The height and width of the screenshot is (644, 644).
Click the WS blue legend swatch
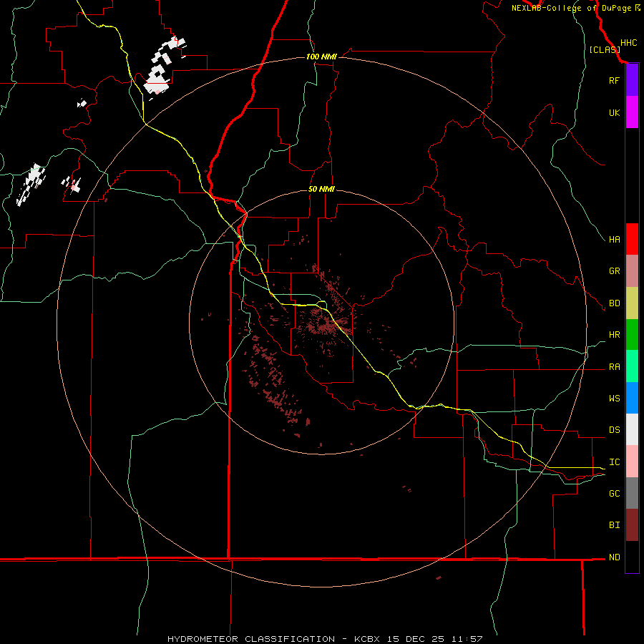tap(632, 398)
